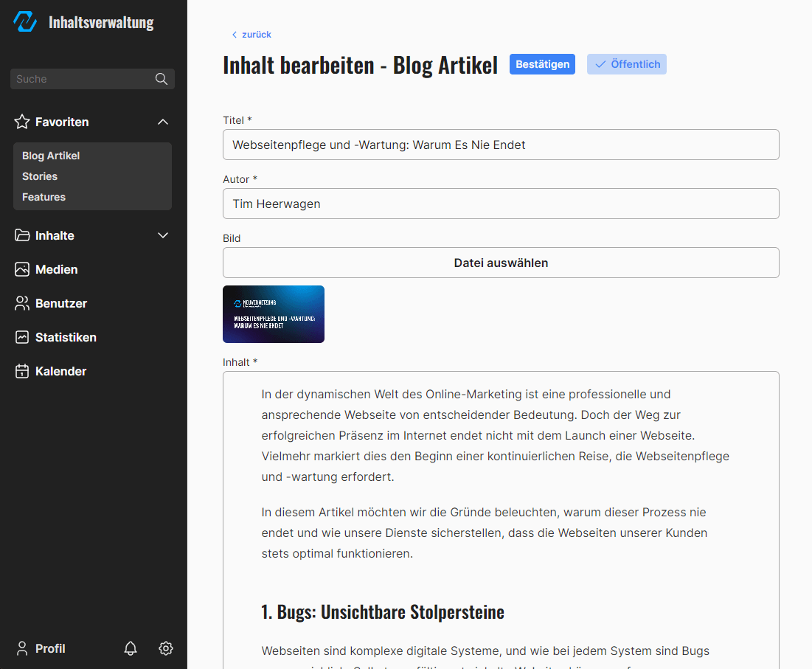Viewport: 812px width, 669px height.
Task: Click the Inhaltsverwaltung logo icon
Action: [25, 22]
